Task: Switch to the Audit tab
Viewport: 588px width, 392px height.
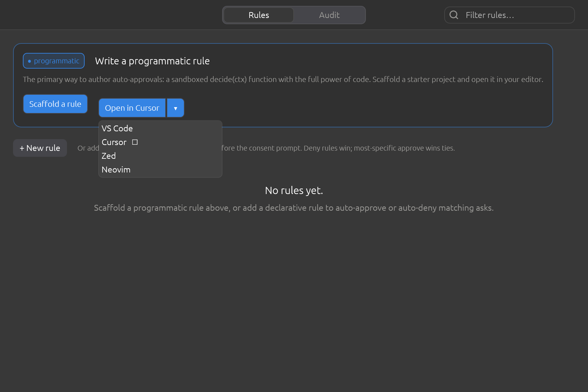Action: click(x=329, y=15)
